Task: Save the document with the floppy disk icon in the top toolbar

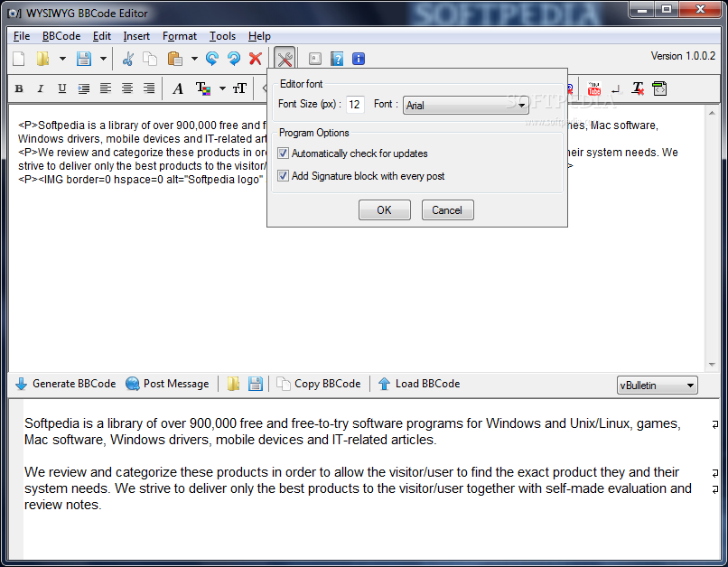Action: pyautogui.click(x=84, y=59)
